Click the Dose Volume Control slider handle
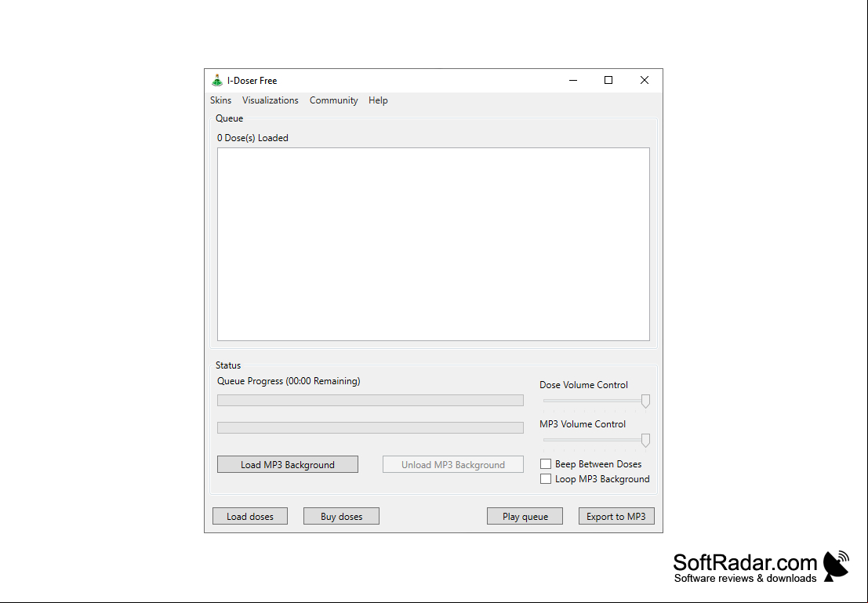 [645, 401]
